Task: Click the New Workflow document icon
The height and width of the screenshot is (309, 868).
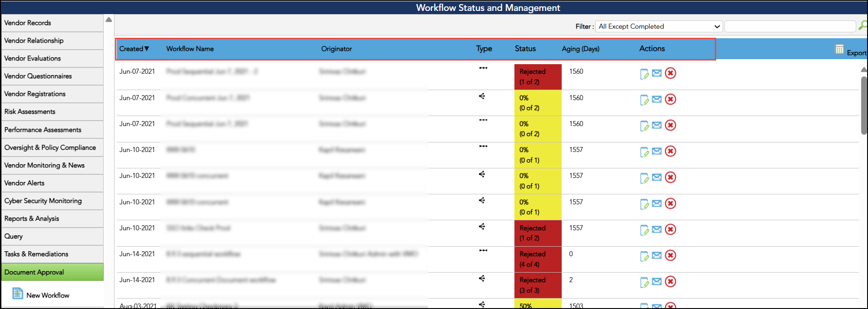Action: (x=17, y=294)
